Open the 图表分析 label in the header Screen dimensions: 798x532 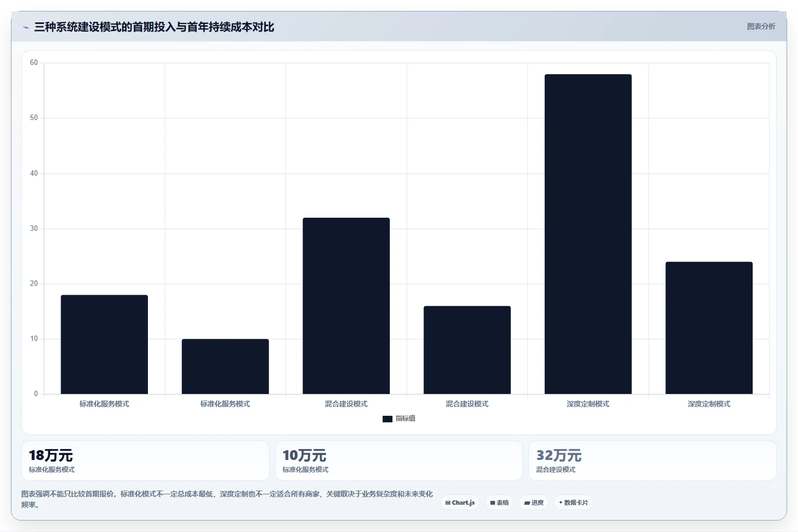click(x=761, y=26)
